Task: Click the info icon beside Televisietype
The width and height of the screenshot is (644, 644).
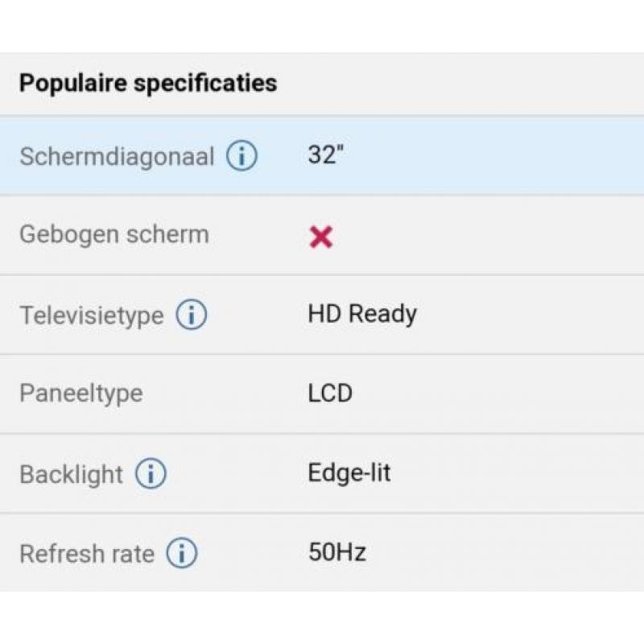Action: click(192, 315)
